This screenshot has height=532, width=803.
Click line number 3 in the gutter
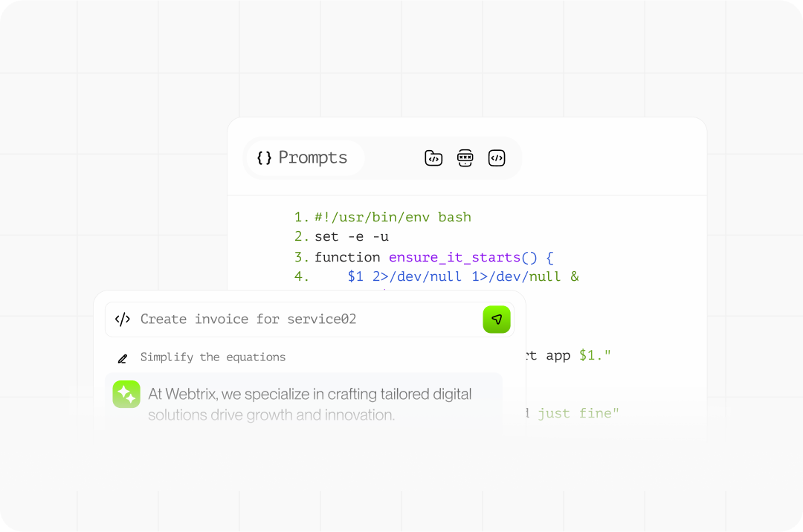point(300,257)
